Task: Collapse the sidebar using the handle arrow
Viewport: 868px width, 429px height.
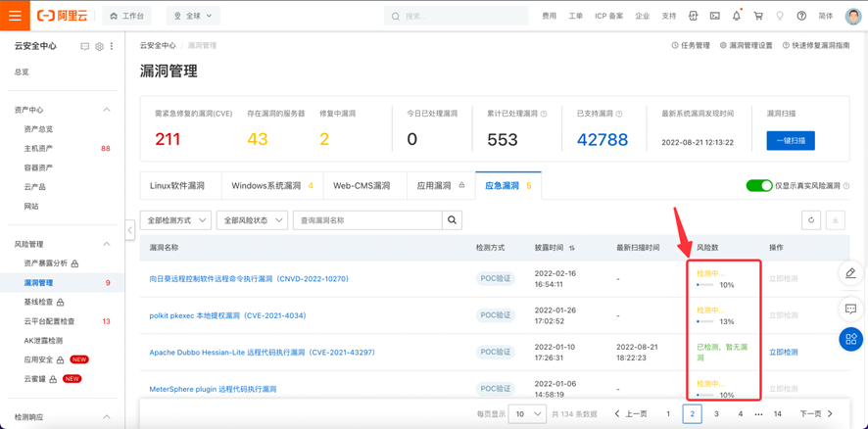Action: click(x=130, y=229)
